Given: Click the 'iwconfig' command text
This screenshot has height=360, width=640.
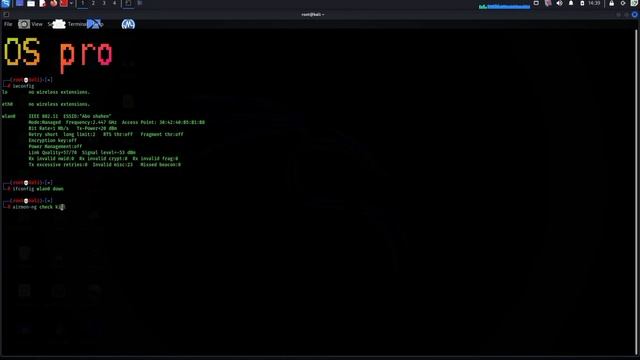Looking at the screenshot, I should point(23,86).
